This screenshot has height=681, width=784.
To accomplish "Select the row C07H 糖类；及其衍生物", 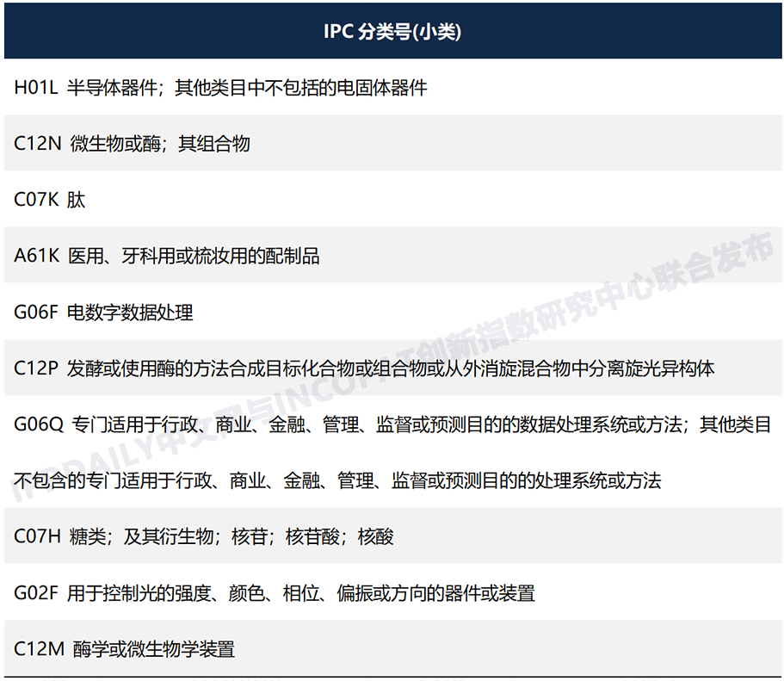I will (x=392, y=536).
